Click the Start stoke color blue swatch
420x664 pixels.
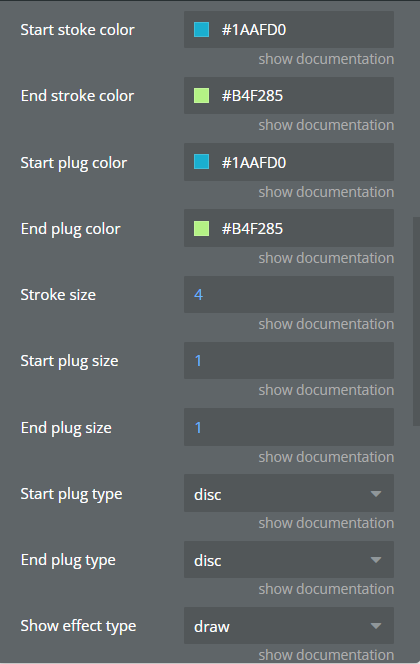201,30
